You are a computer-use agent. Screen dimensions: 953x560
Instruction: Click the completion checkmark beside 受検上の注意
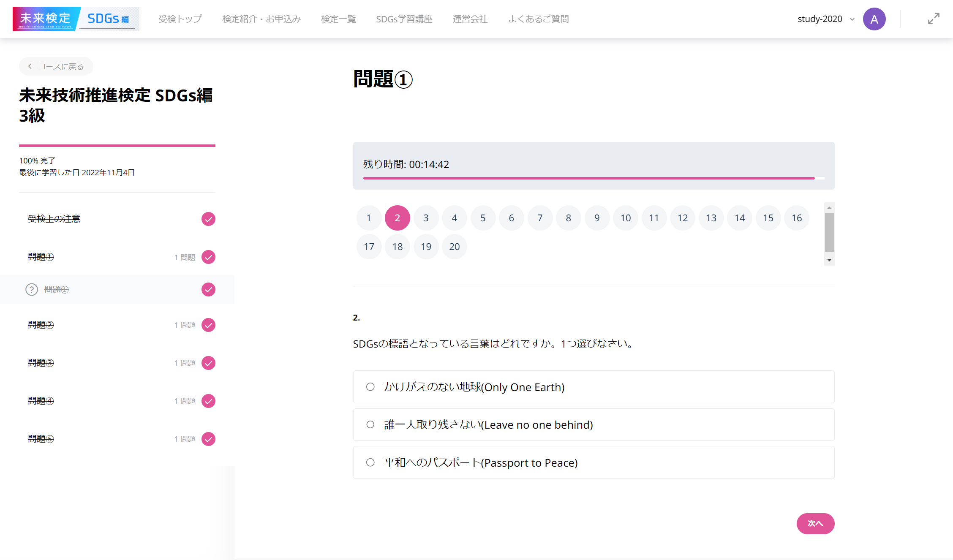[x=208, y=219]
